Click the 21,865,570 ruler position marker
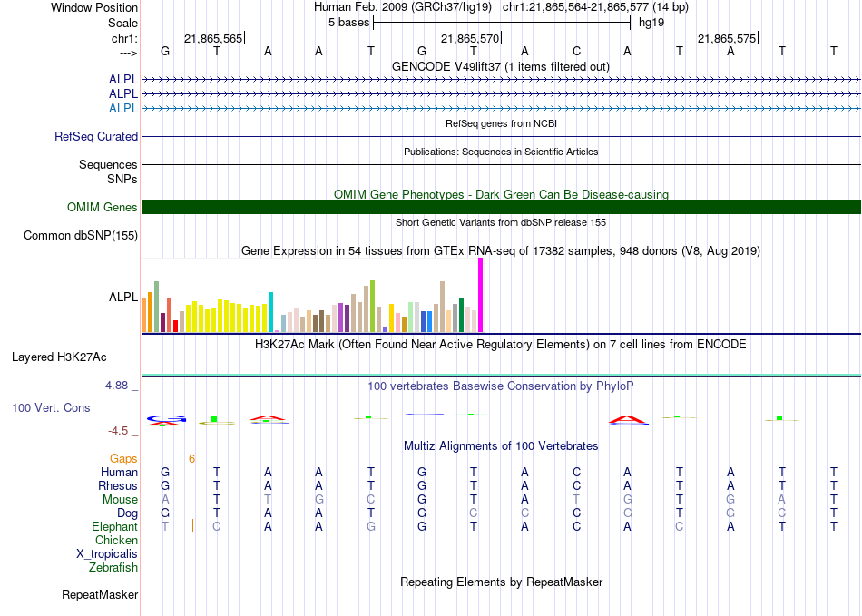Image resolution: width=862 pixels, height=616 pixels. [x=469, y=39]
